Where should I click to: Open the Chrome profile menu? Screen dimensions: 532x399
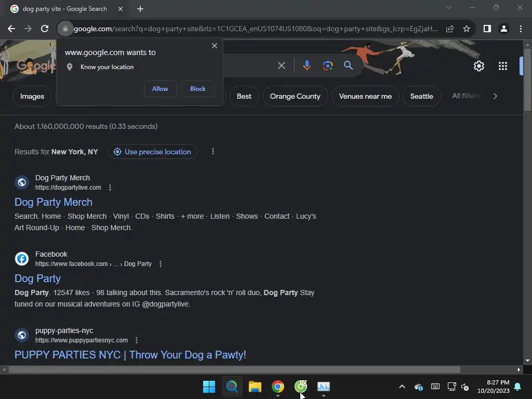point(504,29)
